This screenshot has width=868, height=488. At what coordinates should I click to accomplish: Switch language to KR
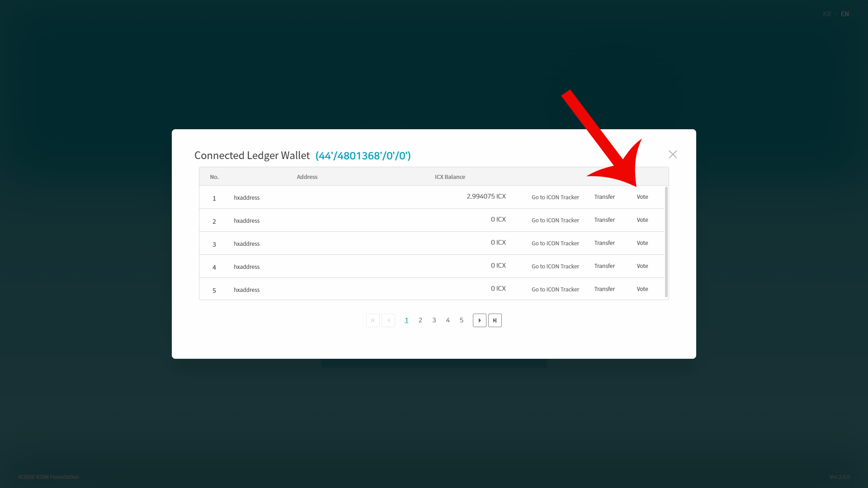(x=826, y=14)
